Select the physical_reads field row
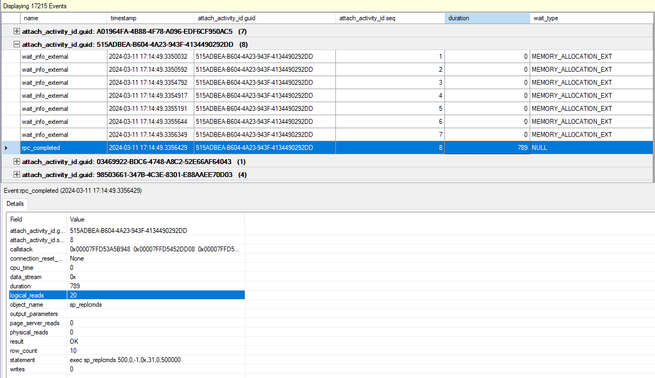This screenshot has width=655, height=378. 127,332
